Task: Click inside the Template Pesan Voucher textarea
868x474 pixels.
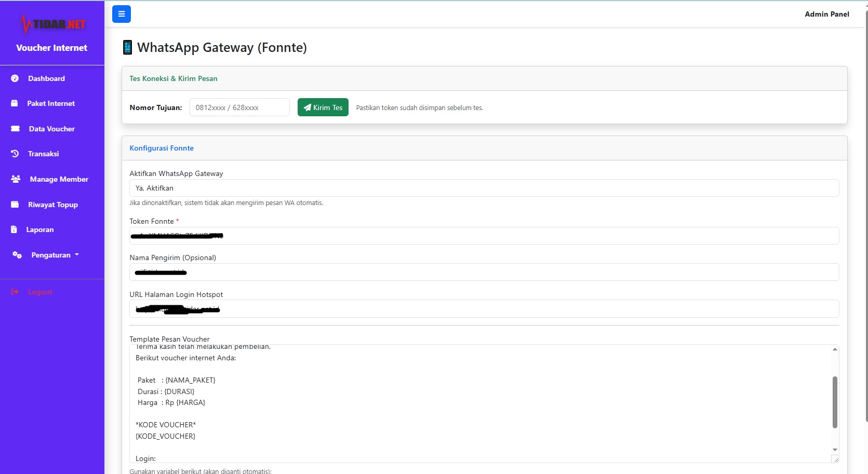Action: pos(480,403)
